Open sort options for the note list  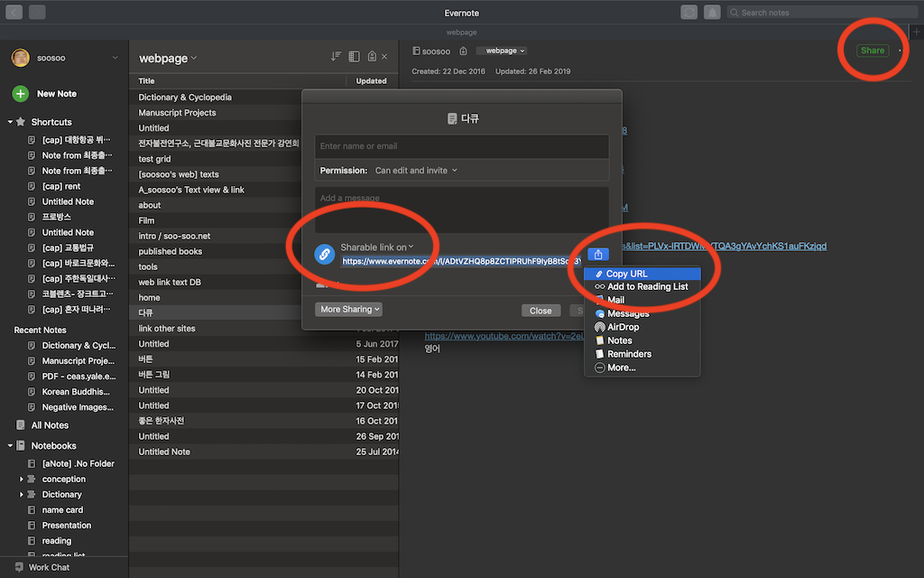(336, 56)
